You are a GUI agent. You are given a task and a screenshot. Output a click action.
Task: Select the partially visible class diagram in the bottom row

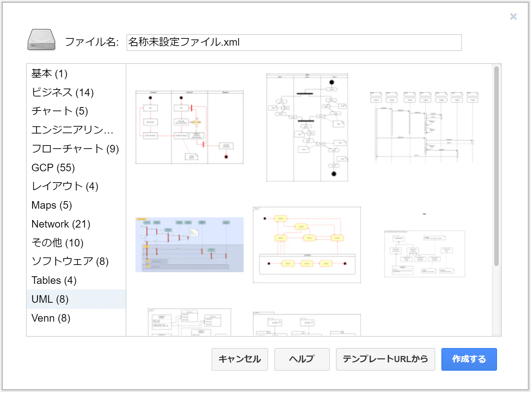click(189, 322)
